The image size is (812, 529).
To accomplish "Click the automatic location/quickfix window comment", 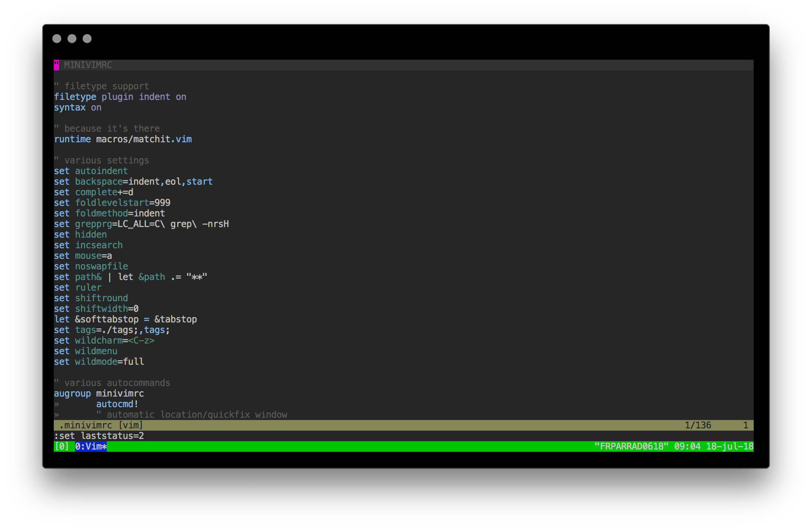I will click(192, 415).
